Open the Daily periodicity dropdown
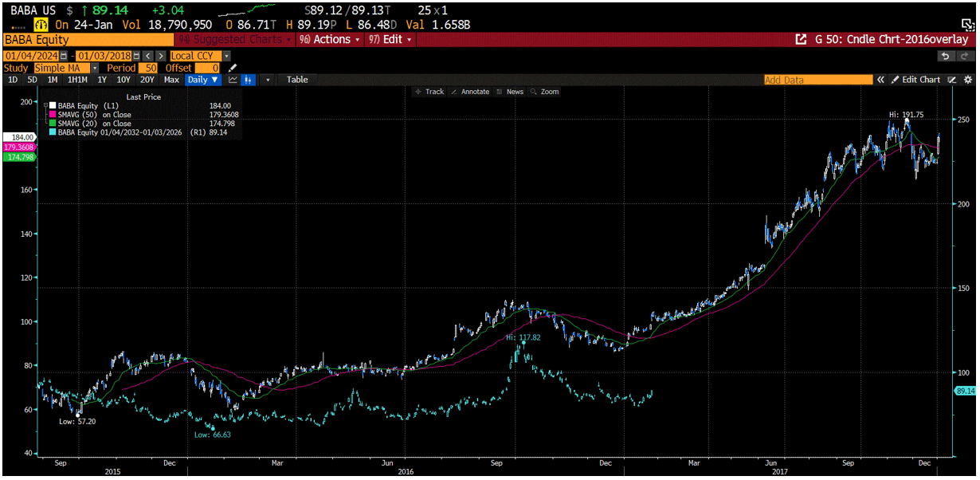This screenshot has width=980, height=480. 202,80
